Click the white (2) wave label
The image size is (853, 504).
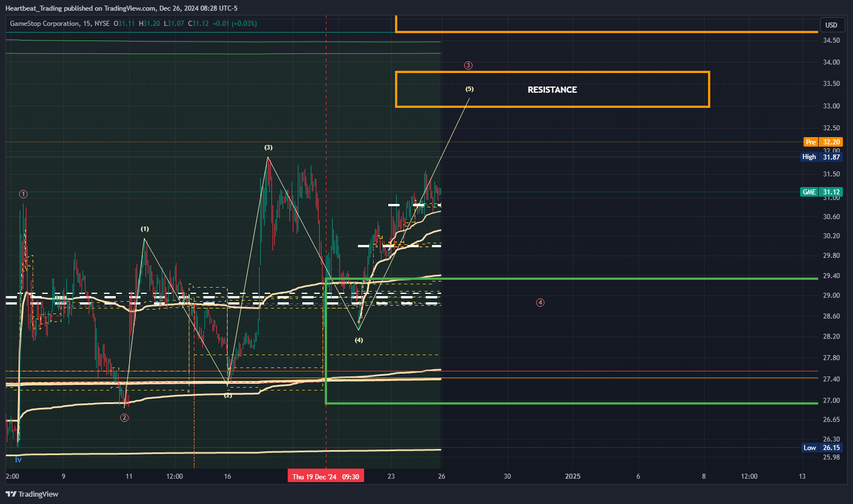tap(228, 396)
